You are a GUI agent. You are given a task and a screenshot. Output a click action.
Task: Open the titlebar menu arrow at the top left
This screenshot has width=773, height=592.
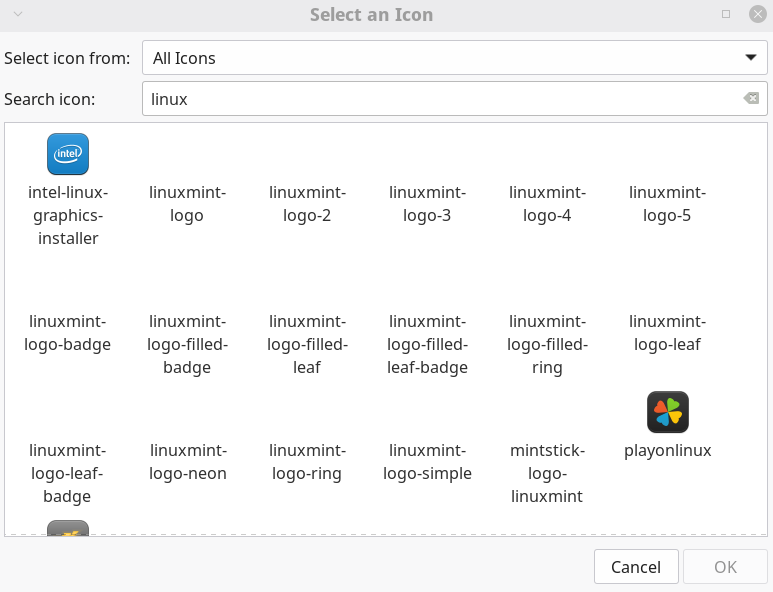[17, 15]
